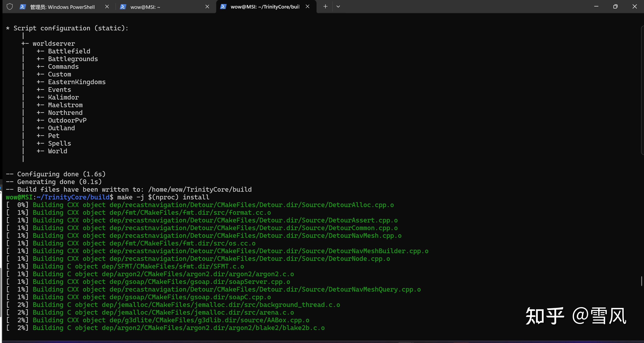This screenshot has height=343, width=644.
Task: Minimize the terminal window
Action: coord(596,7)
